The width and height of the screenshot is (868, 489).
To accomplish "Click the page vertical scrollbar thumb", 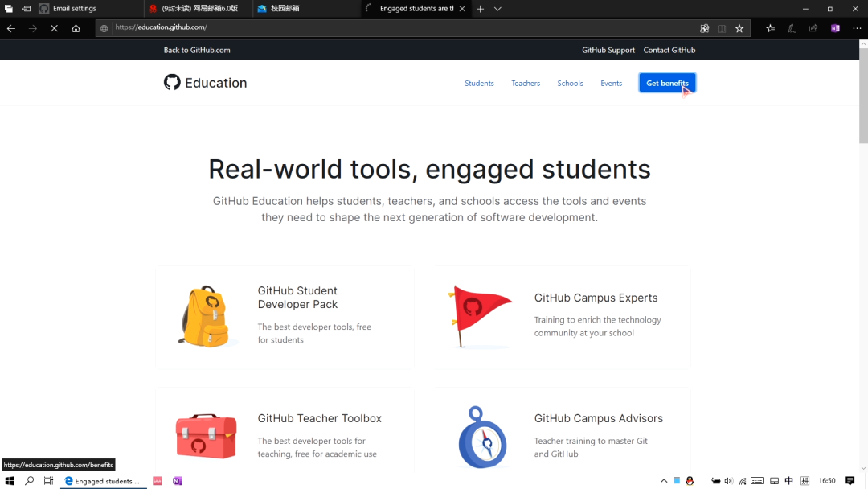I will (863, 95).
